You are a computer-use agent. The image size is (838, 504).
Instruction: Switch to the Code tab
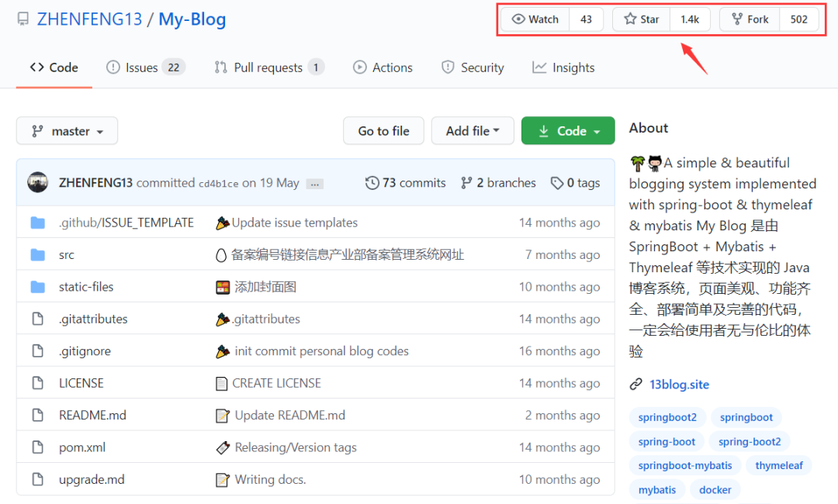tap(54, 67)
